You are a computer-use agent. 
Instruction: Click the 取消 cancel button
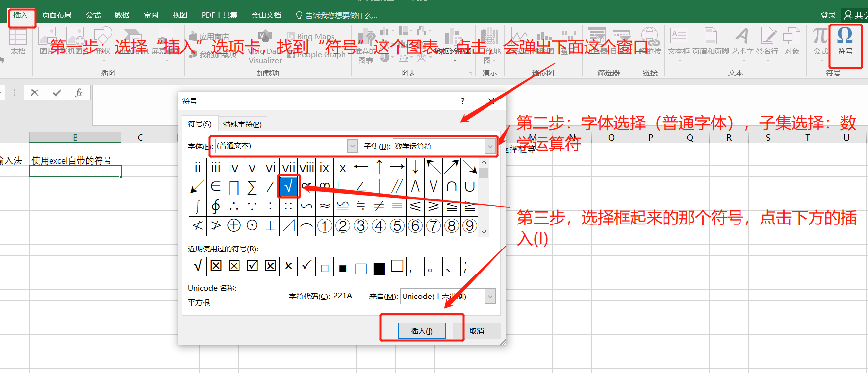pos(477,331)
